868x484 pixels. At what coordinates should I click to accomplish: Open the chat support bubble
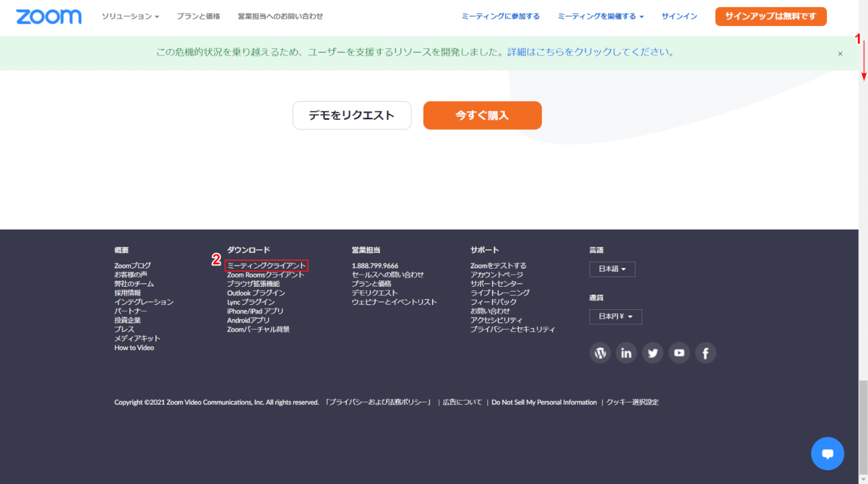(827, 453)
